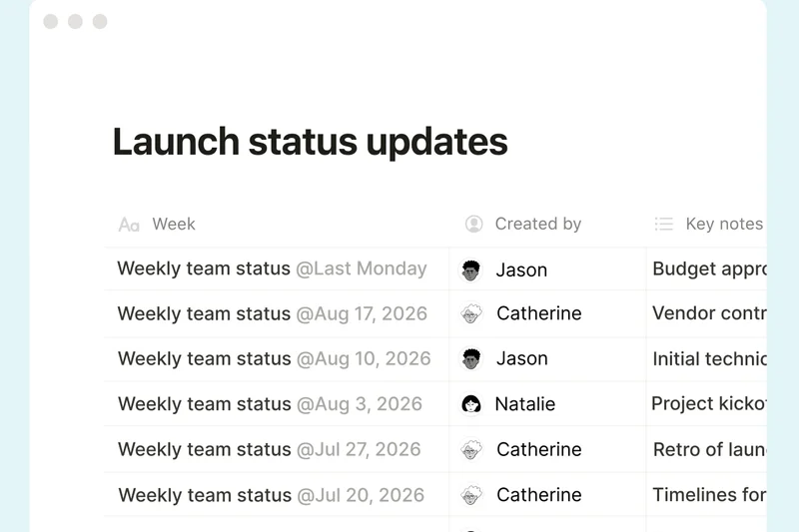This screenshot has height=532, width=799.
Task: Click Natalie's avatar in the Aug 3 row
Action: point(471,404)
